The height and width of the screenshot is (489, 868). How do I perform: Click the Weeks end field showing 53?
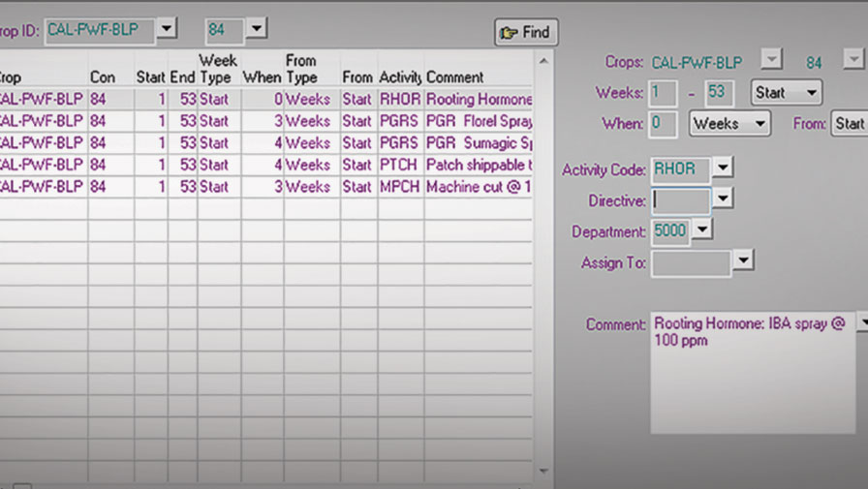point(719,93)
